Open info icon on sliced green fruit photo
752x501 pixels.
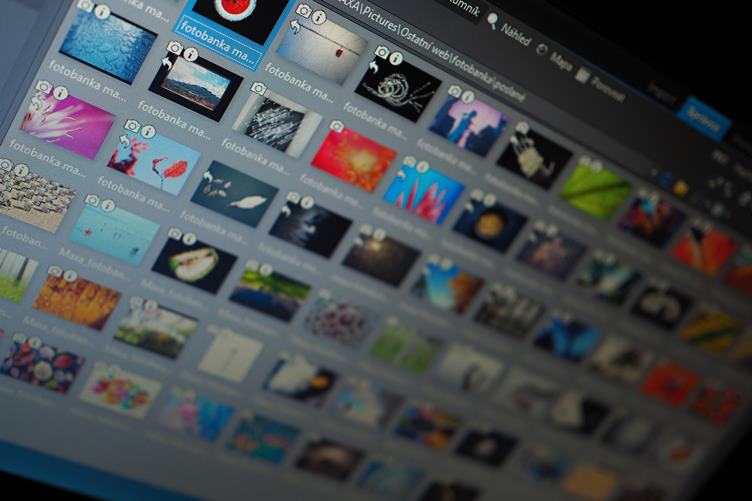[190, 239]
